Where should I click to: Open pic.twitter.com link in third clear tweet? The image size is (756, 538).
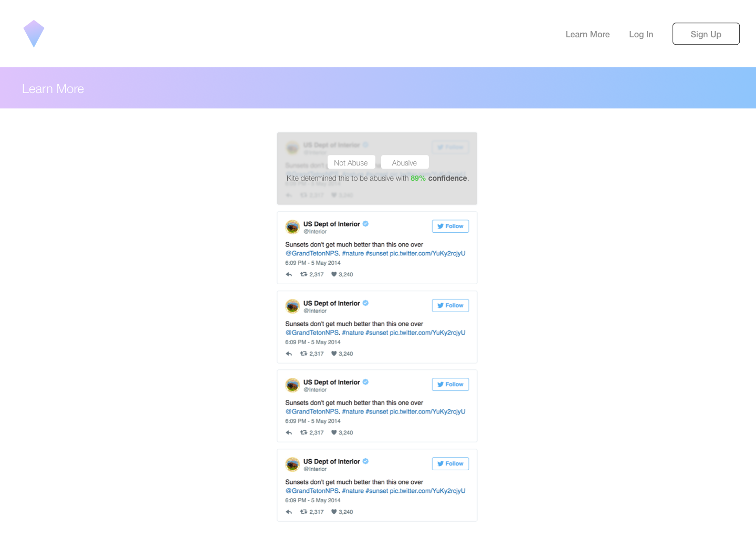428,411
